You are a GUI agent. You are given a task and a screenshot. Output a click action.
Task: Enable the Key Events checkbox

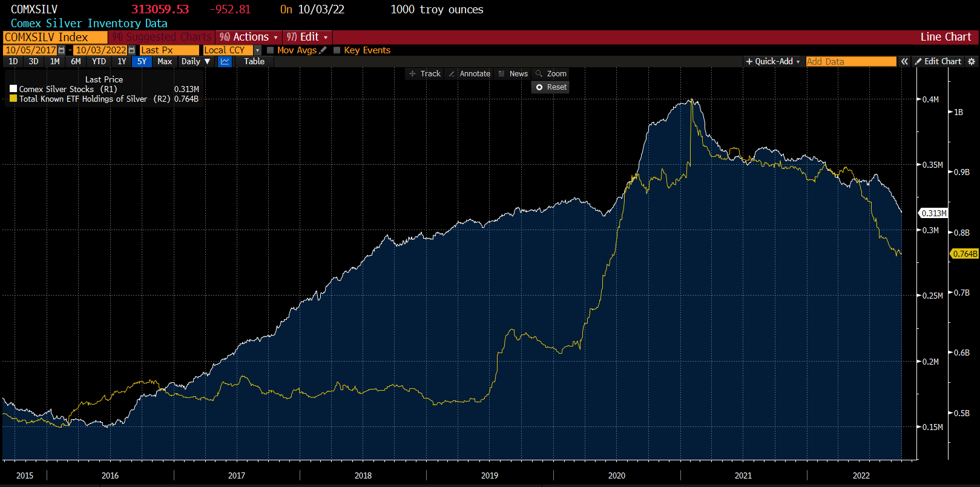point(337,50)
